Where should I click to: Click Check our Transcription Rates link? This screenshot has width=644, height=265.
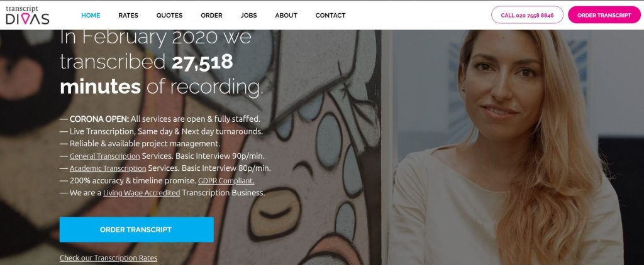pos(108,258)
